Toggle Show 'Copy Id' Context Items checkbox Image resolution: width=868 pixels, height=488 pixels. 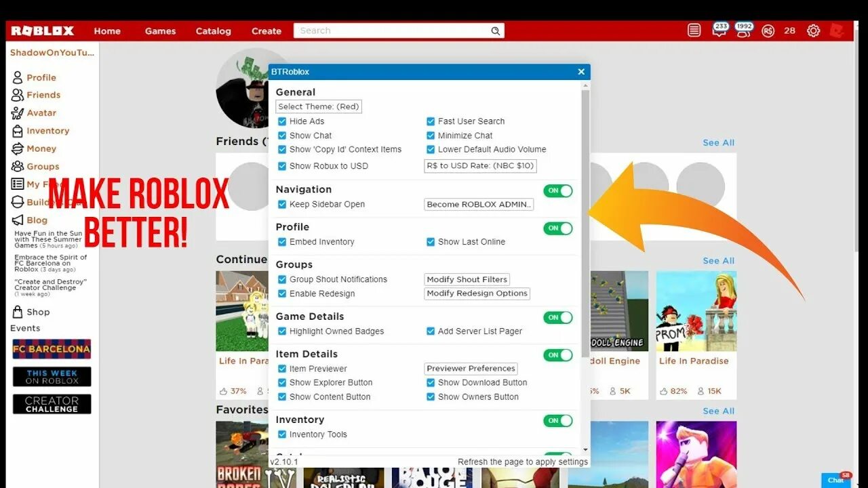(x=282, y=149)
